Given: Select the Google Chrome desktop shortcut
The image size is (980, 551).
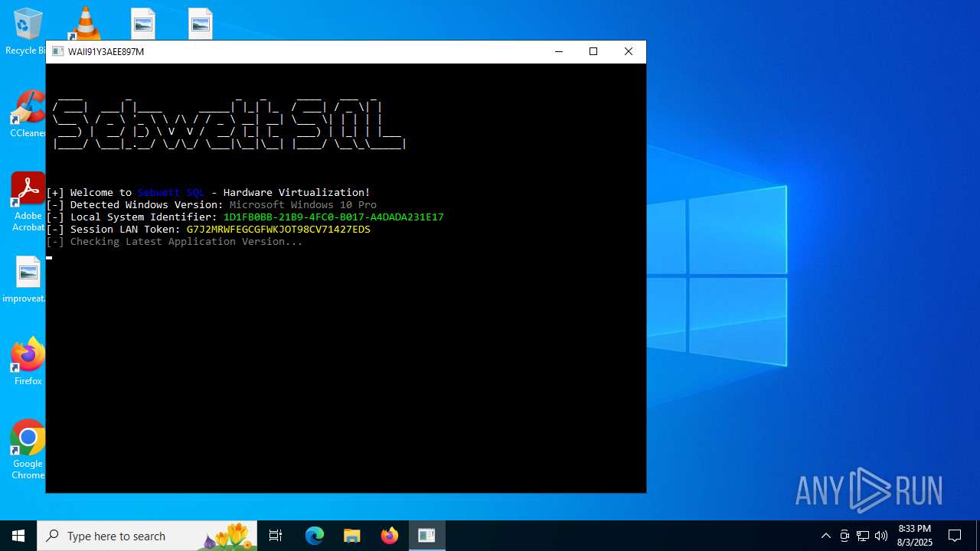Looking at the screenshot, I should [28, 450].
